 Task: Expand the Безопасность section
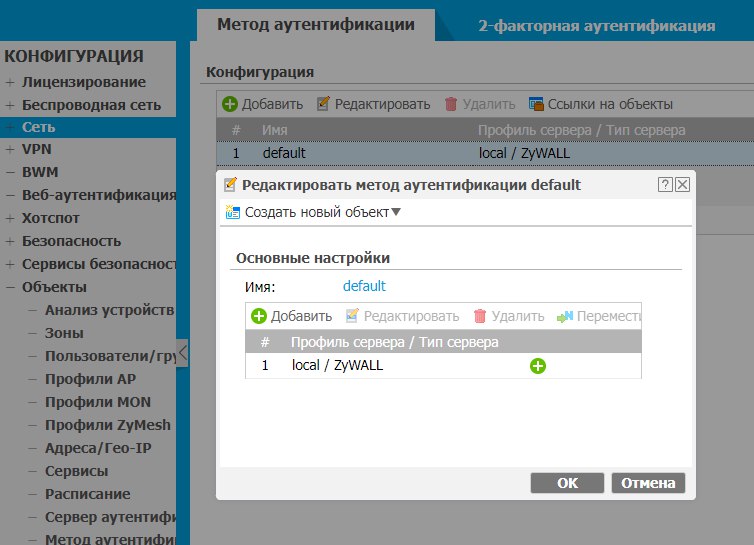(10, 241)
